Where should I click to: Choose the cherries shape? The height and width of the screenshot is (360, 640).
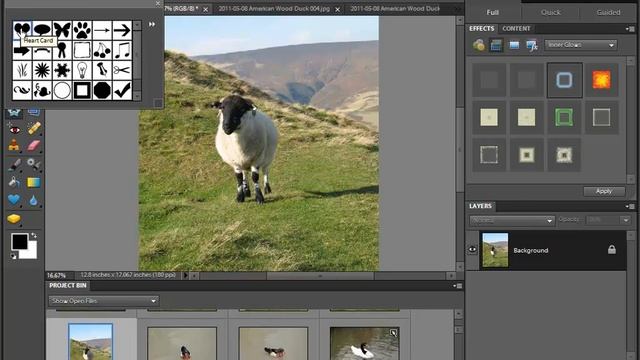click(x=102, y=50)
